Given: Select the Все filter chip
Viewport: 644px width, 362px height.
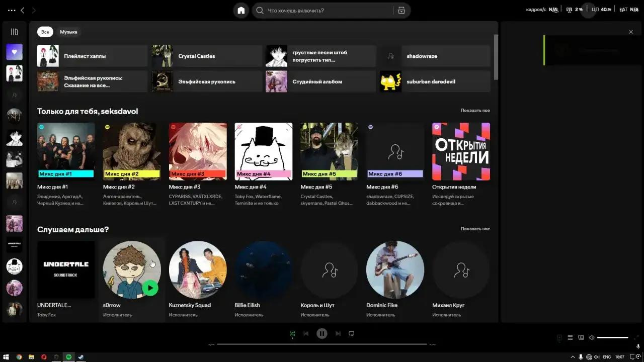Looking at the screenshot, I should point(45,32).
